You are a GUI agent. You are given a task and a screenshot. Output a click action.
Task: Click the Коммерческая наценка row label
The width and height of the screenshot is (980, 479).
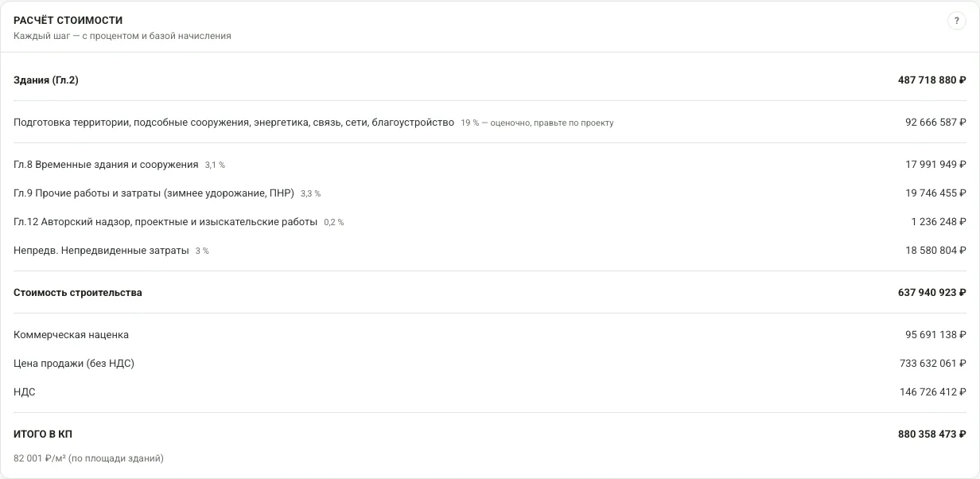[71, 335]
